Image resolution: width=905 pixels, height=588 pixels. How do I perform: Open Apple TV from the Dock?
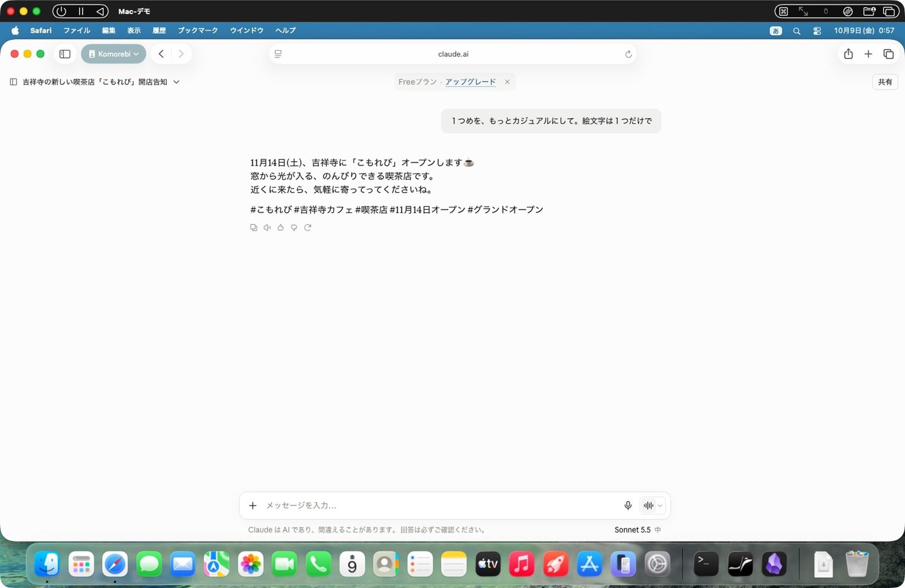click(x=488, y=564)
